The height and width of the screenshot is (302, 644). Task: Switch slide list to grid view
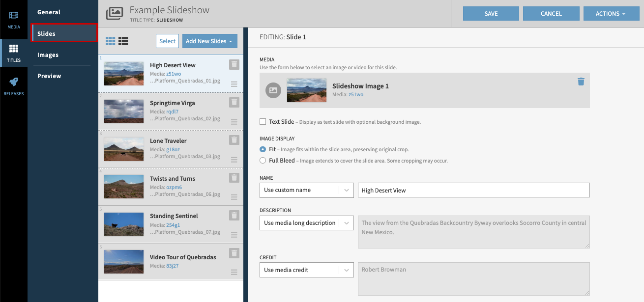pos(110,41)
